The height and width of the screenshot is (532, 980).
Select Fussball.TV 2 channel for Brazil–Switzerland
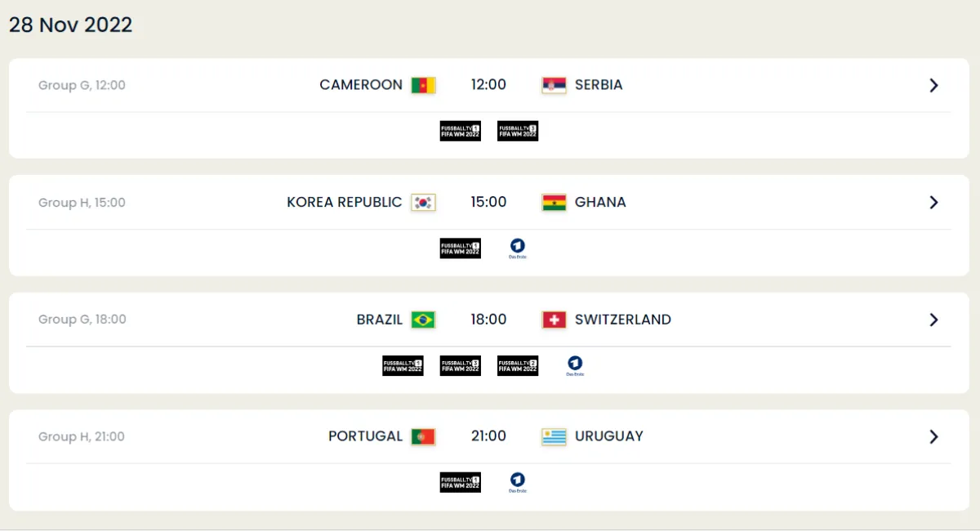(518, 365)
